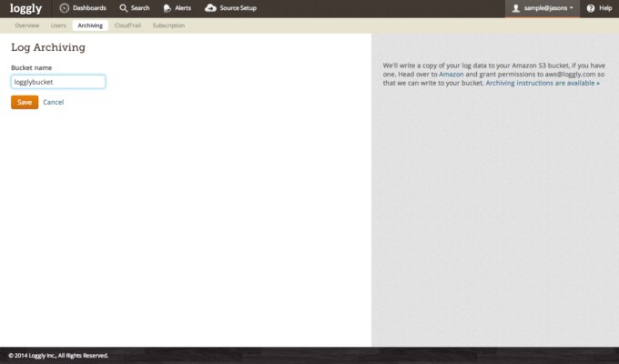This screenshot has width=619, height=364.
Task: Open Dashboards via its gauge icon
Action: click(x=65, y=8)
